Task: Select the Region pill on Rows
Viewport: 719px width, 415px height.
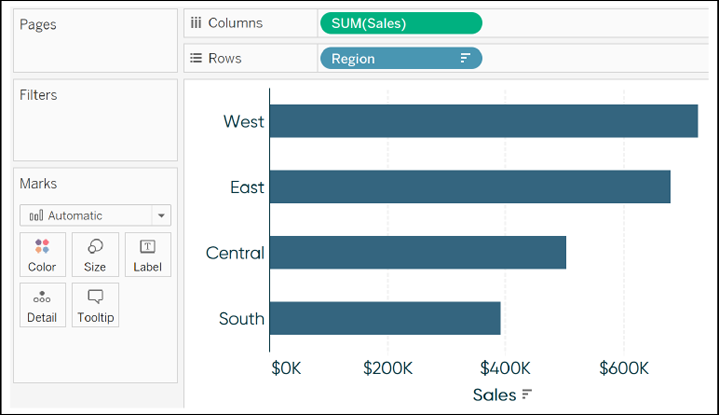Action: [401, 58]
